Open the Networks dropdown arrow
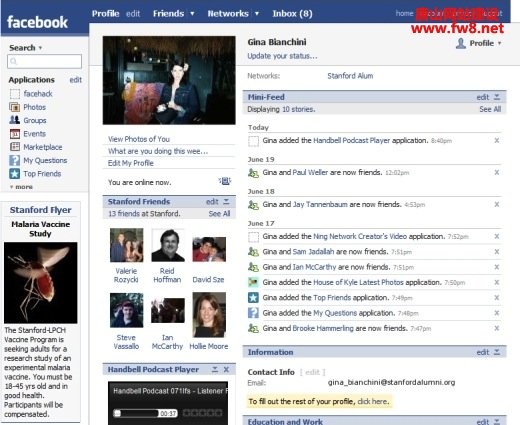This screenshot has width=520, height=425. (x=257, y=14)
